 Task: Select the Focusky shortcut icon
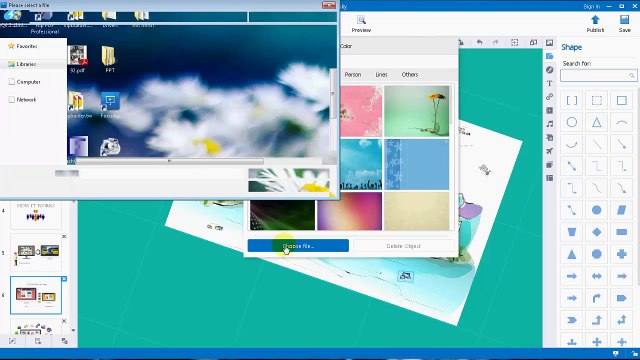point(110,105)
